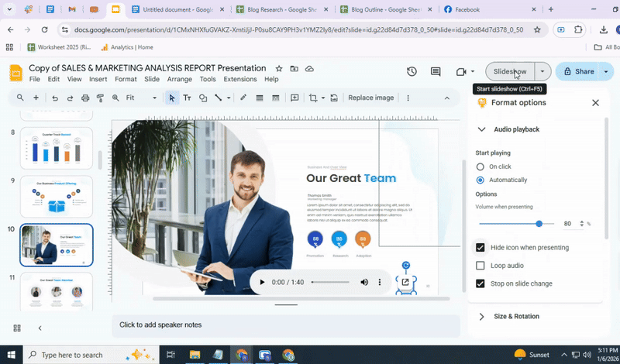Image resolution: width=620 pixels, height=364 pixels.
Task: Open the comments icon in the header
Action: point(436,71)
